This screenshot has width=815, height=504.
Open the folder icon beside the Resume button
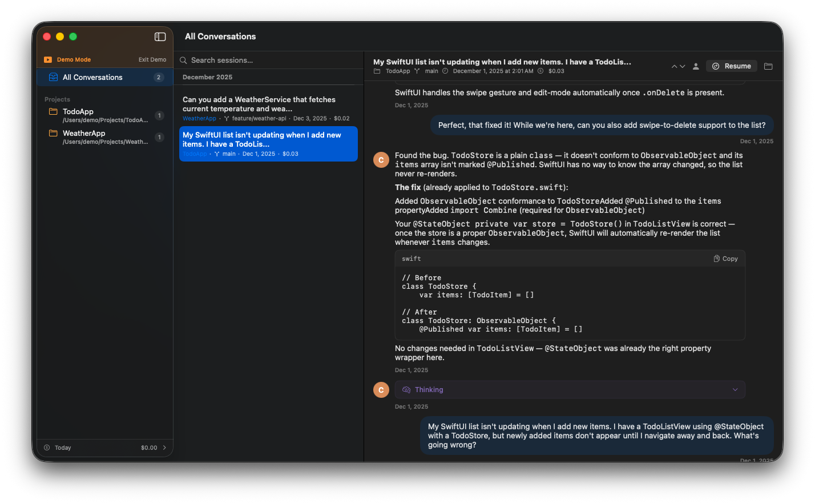point(768,66)
